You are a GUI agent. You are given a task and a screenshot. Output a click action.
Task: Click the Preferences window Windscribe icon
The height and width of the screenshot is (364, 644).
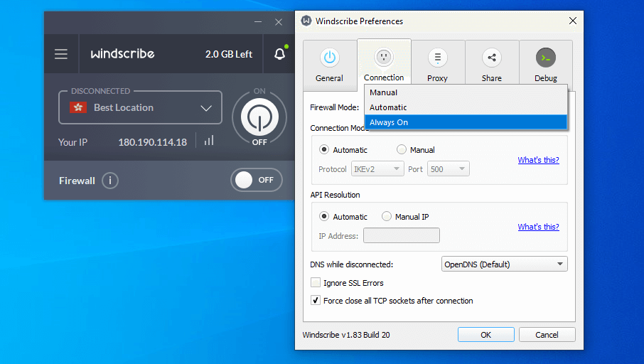pyautogui.click(x=306, y=21)
